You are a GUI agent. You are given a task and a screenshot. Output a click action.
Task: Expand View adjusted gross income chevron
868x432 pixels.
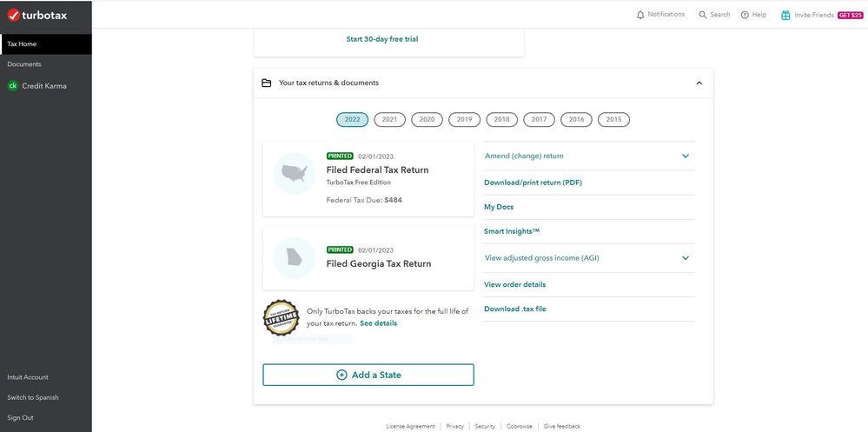click(x=686, y=258)
